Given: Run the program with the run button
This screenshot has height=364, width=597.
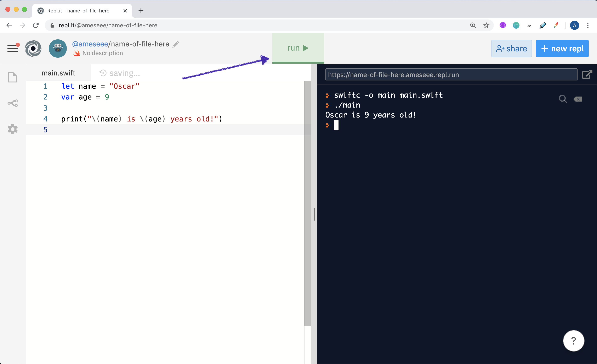Looking at the screenshot, I should point(298,48).
